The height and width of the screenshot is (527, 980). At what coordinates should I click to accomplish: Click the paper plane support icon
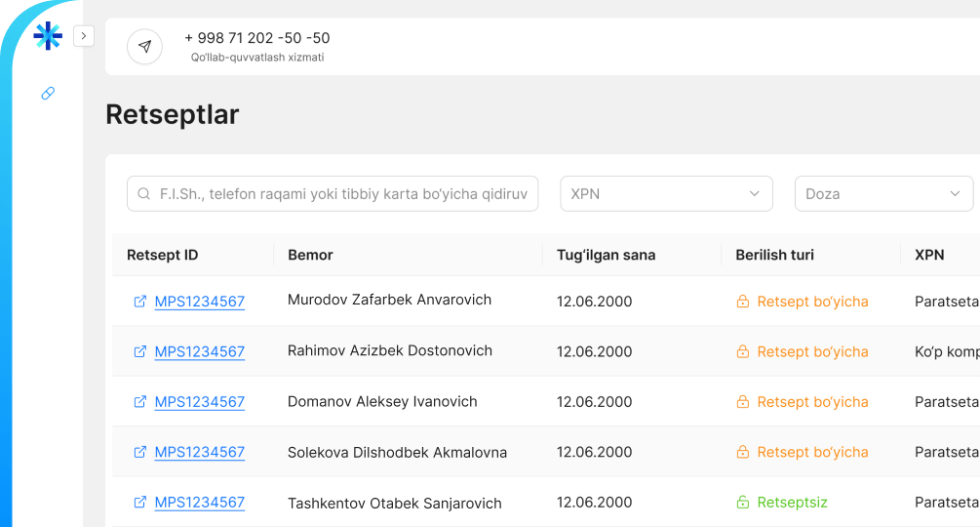[144, 46]
